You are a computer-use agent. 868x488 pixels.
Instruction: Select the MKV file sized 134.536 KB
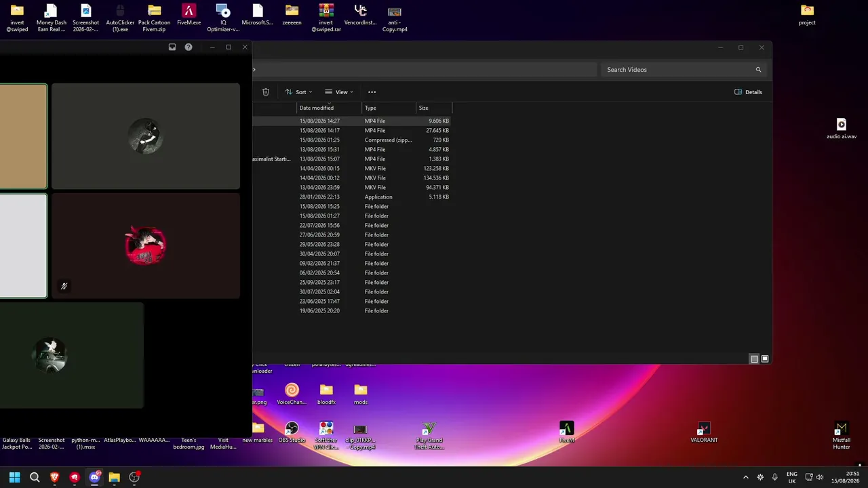coord(351,178)
